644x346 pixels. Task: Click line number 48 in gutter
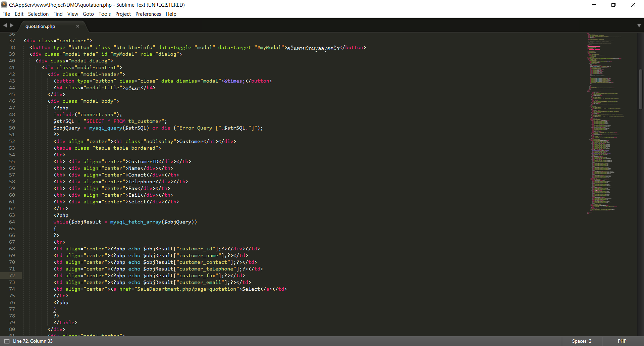pos(12,114)
